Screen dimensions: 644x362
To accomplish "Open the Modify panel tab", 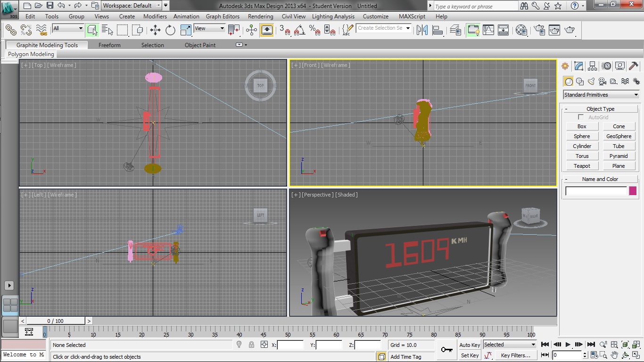I will 579,66.
